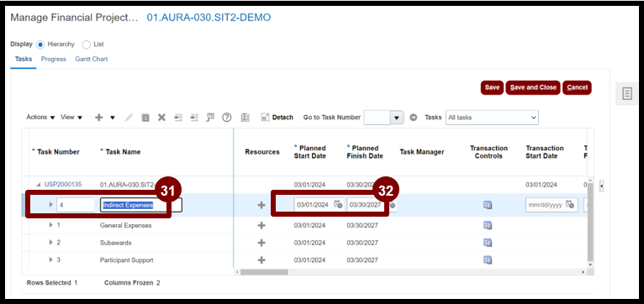
Task: Open transaction controls for Participant Support row
Action: 488,260
